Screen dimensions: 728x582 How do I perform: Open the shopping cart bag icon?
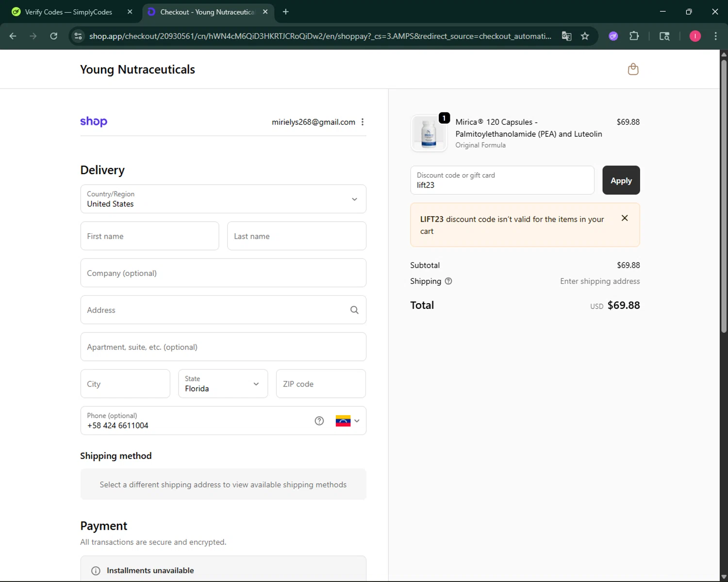[x=633, y=69]
